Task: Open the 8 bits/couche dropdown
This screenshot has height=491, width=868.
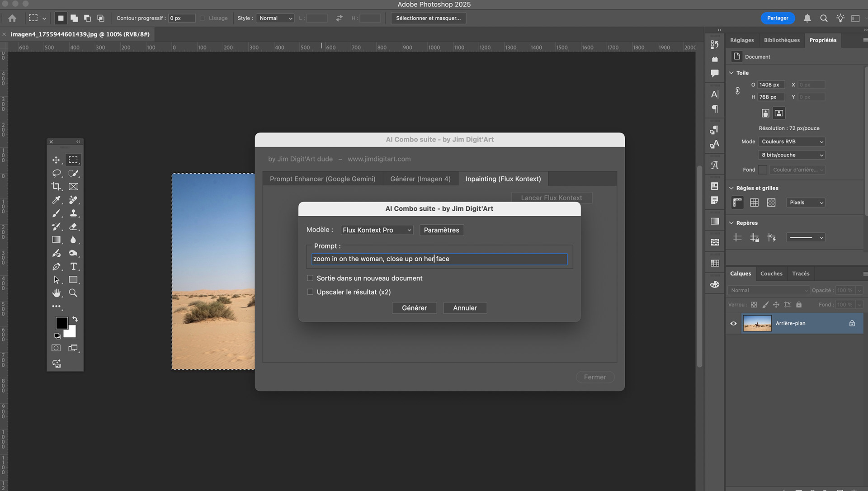Action: coord(792,155)
